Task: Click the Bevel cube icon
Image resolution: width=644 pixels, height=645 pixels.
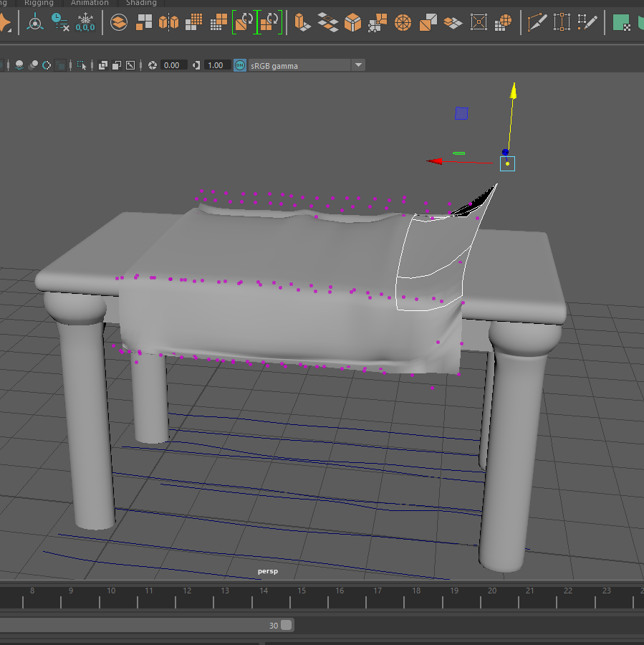Action: [x=352, y=22]
